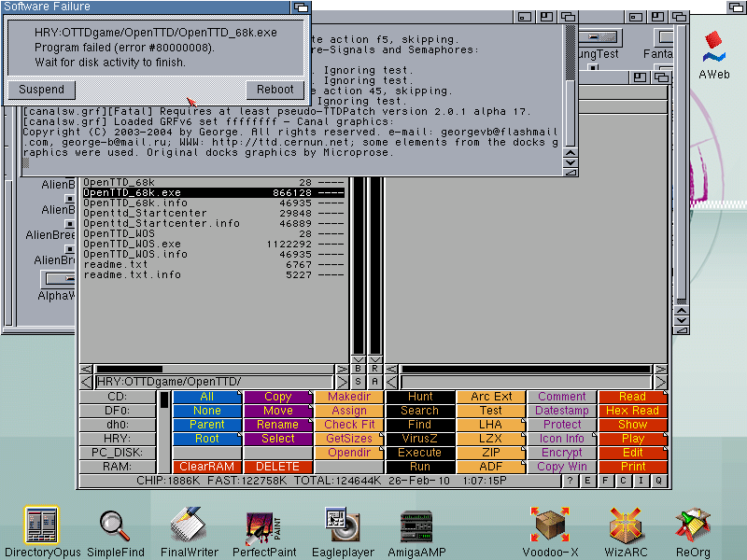The width and height of the screenshot is (747, 560).
Task: Select the CD: drive button
Action: point(118,397)
